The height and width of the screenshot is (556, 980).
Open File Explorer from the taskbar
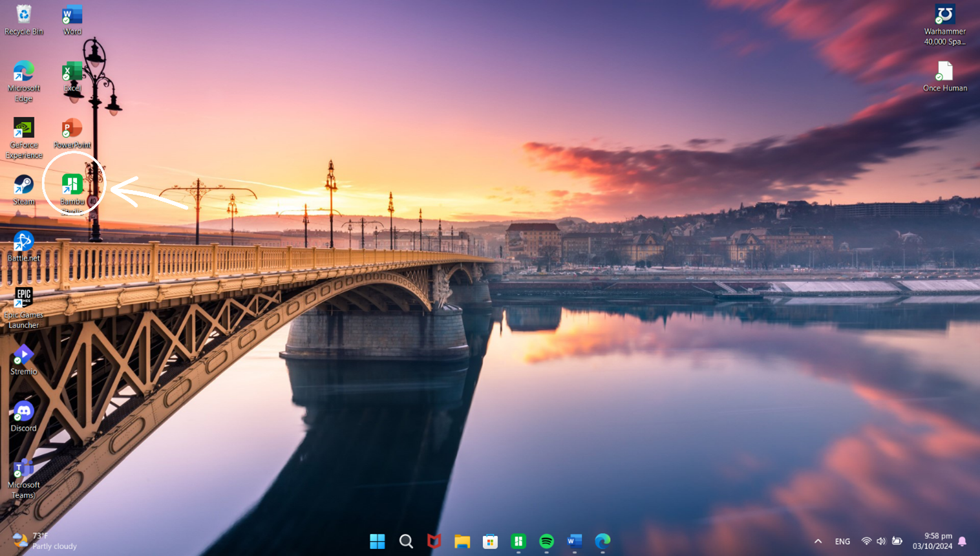point(462,541)
